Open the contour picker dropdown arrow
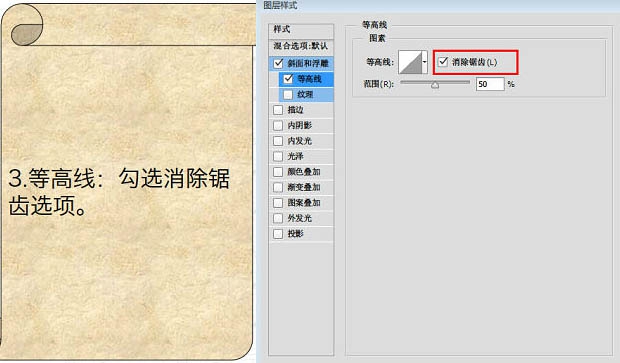The width and height of the screenshot is (620, 363). (425, 62)
